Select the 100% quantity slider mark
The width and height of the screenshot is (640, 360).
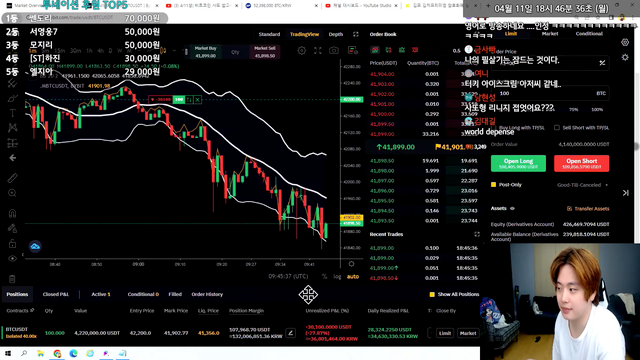pos(597,109)
